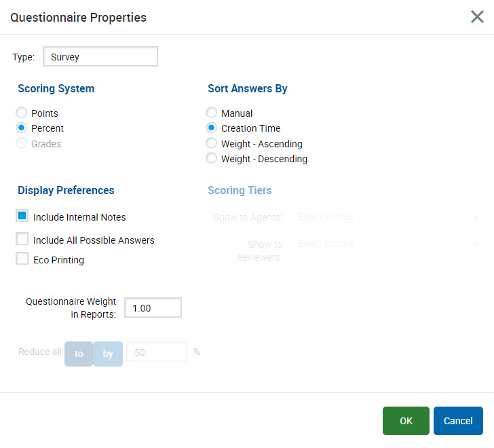Select the Percent scoring option
Viewport: 494px width, 448px height.
pos(22,128)
